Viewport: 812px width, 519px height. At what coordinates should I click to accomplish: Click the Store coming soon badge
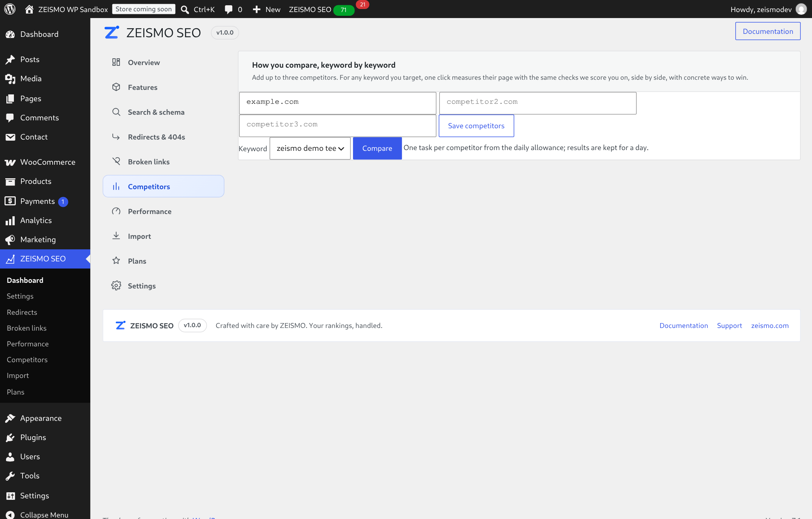[x=144, y=9]
